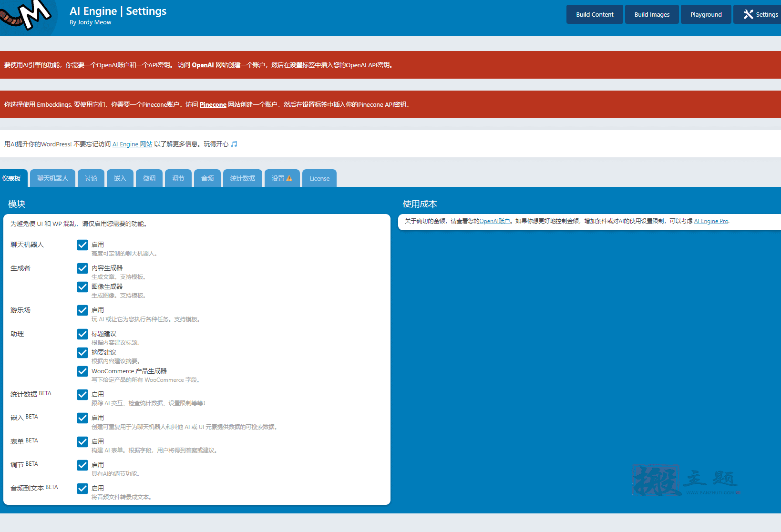Select the 音频 tab
Screen dimensions: 781x532
207,178
